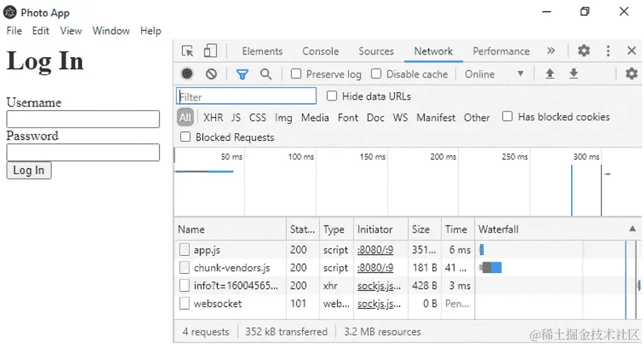The height and width of the screenshot is (346, 644).
Task: Open DevTools main settings gear
Action: click(583, 51)
